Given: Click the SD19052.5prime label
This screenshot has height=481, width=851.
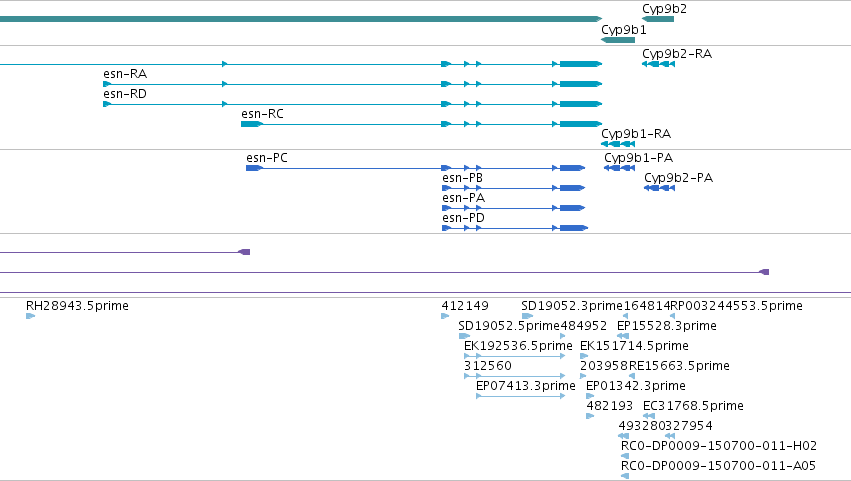Looking at the screenshot, I should 509,326.
